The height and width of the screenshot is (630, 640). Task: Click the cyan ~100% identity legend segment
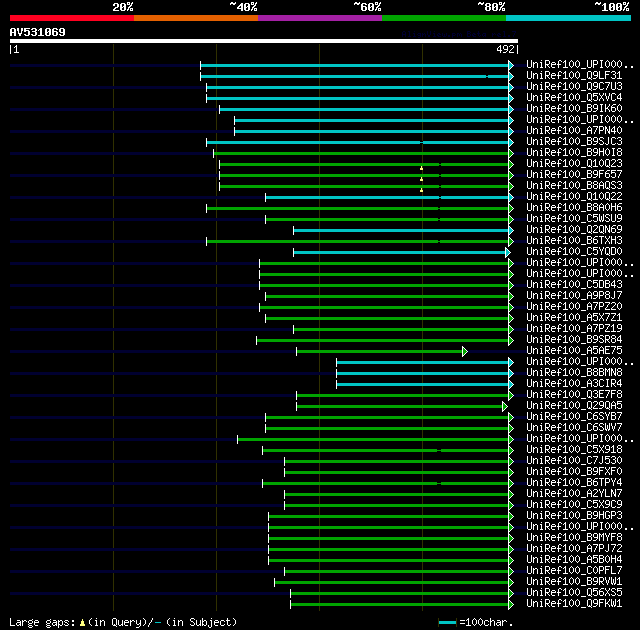tap(569, 18)
